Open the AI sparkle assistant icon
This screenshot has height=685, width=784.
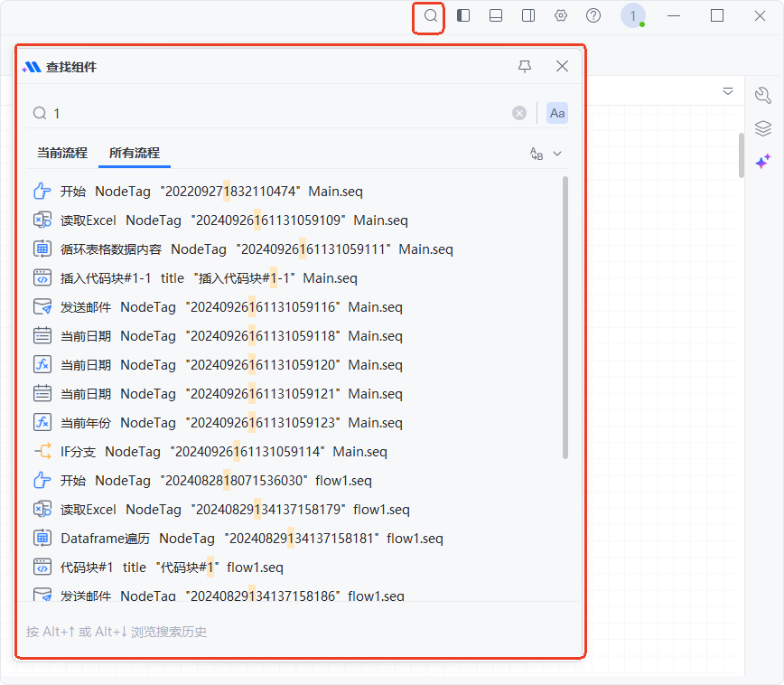click(762, 161)
